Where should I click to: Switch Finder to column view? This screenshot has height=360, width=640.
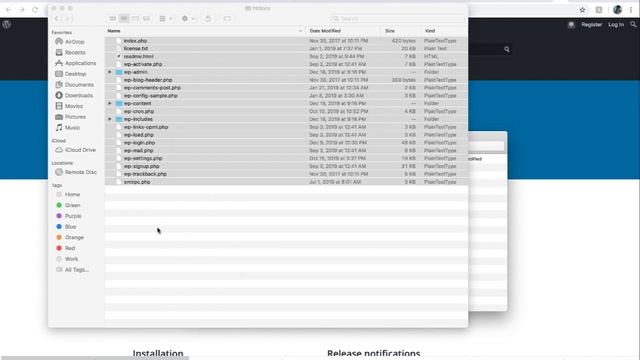coord(135,18)
